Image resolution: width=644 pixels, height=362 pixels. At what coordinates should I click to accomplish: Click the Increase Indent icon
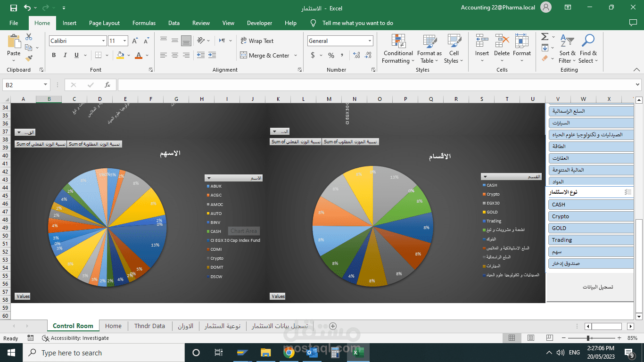pyautogui.click(x=213, y=55)
